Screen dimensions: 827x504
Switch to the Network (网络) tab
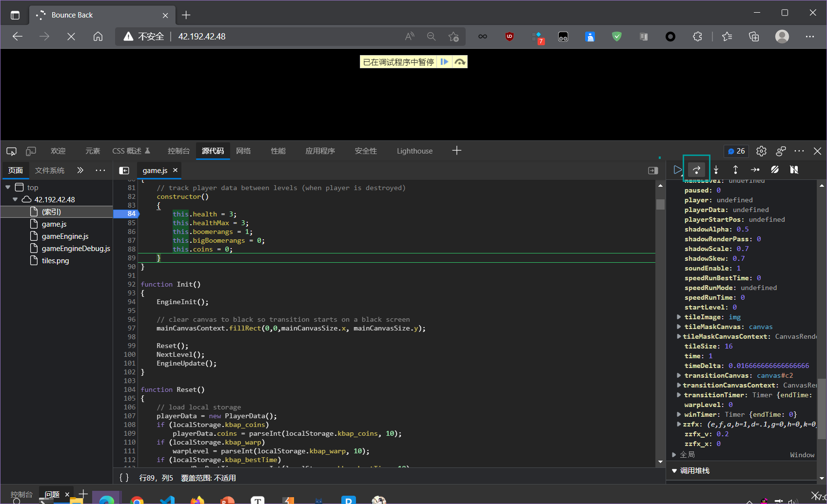[x=243, y=151]
